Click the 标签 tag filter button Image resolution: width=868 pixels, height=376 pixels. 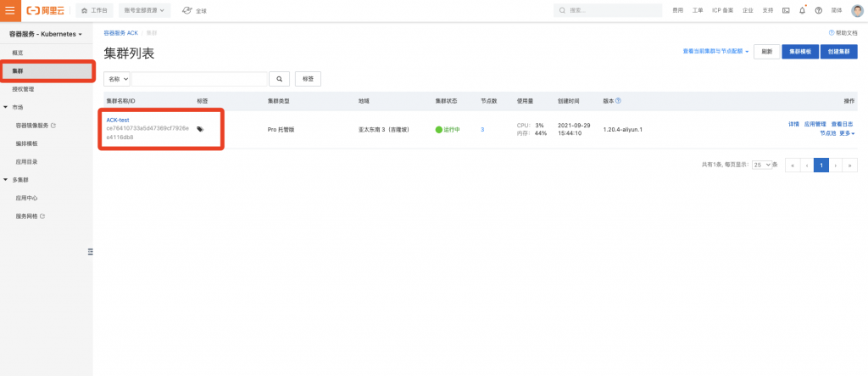308,79
